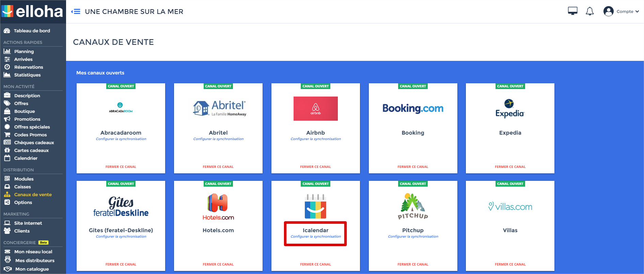Close the Icalendar channel

tap(316, 264)
